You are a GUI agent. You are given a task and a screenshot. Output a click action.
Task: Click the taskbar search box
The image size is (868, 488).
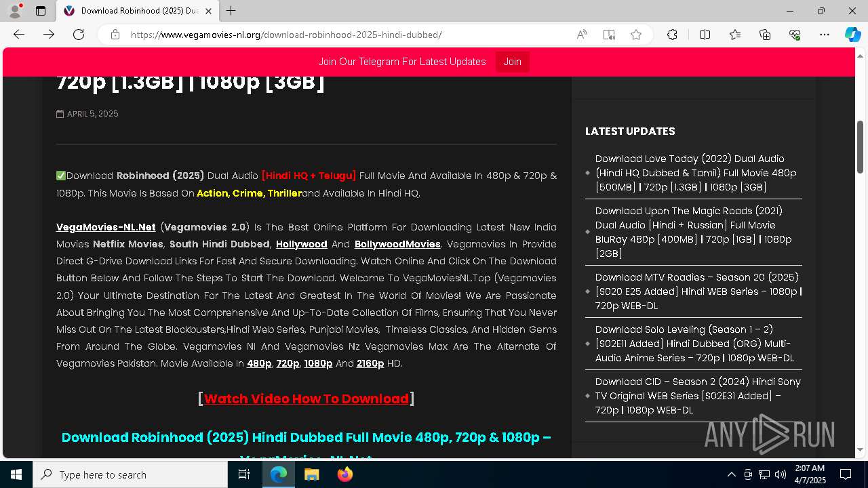coord(130,474)
